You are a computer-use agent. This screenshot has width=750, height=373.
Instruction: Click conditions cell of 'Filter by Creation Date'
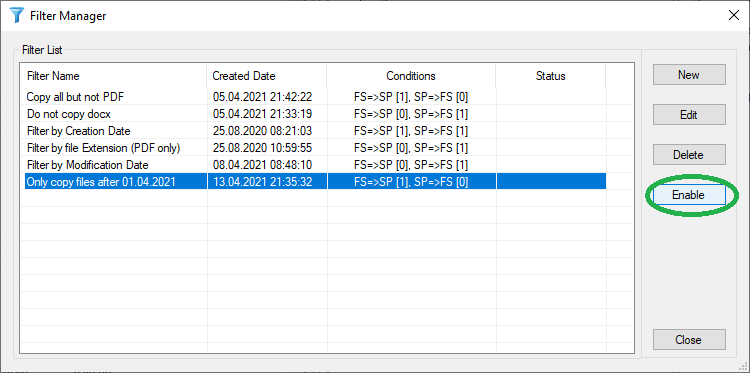(411, 131)
